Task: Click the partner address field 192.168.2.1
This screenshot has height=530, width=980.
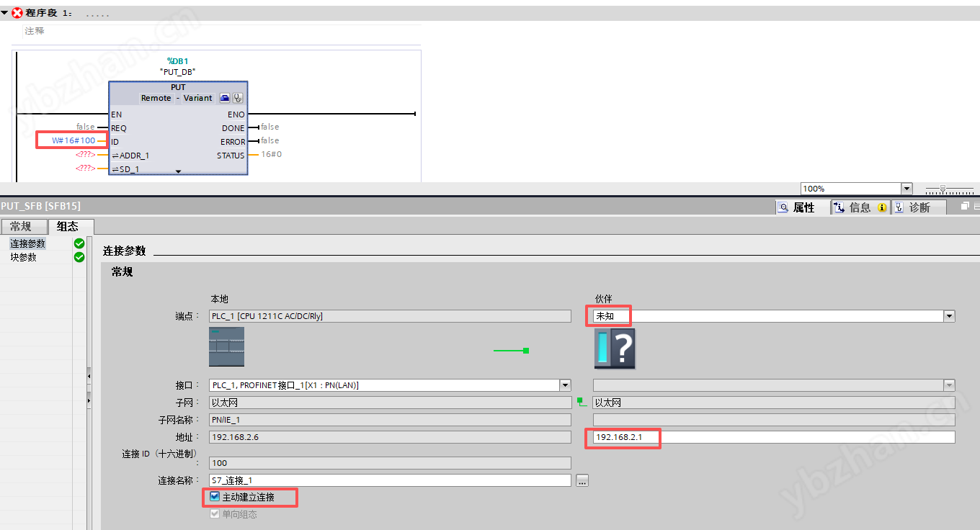Action: pyautogui.click(x=774, y=437)
